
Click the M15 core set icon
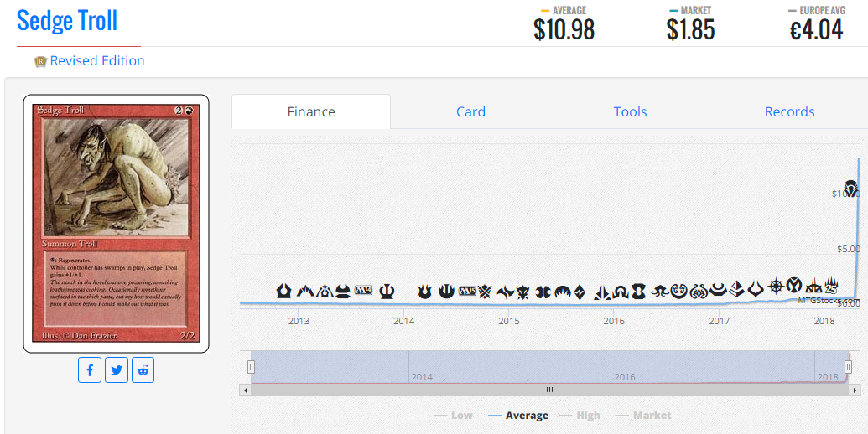click(468, 291)
